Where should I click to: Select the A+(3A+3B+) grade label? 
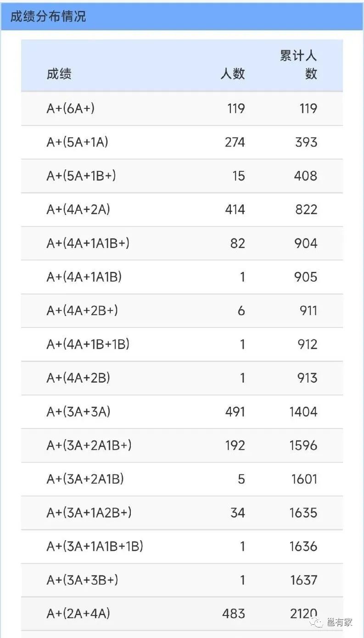(82, 580)
